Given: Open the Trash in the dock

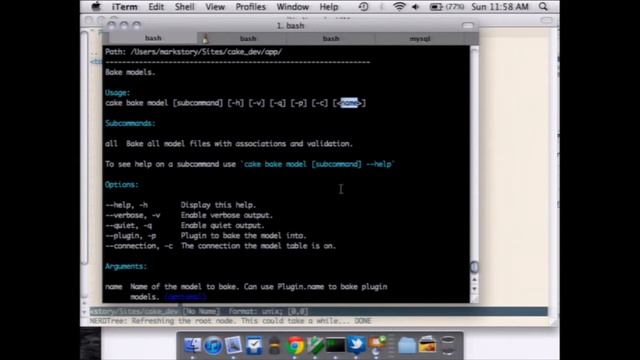Looking at the screenshot, I should click(448, 345).
